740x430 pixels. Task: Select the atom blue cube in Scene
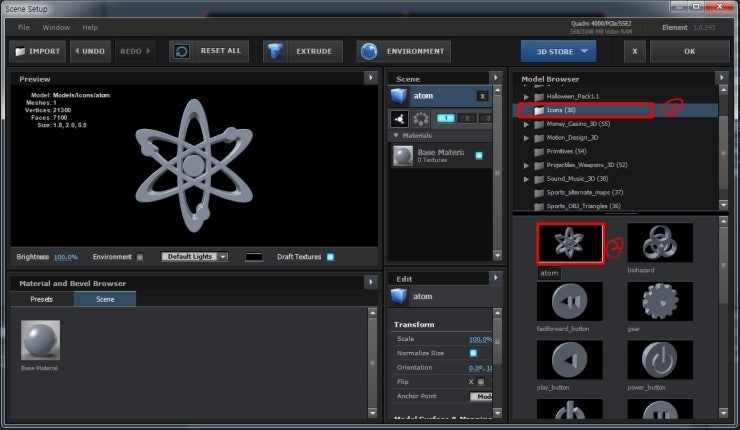399,96
